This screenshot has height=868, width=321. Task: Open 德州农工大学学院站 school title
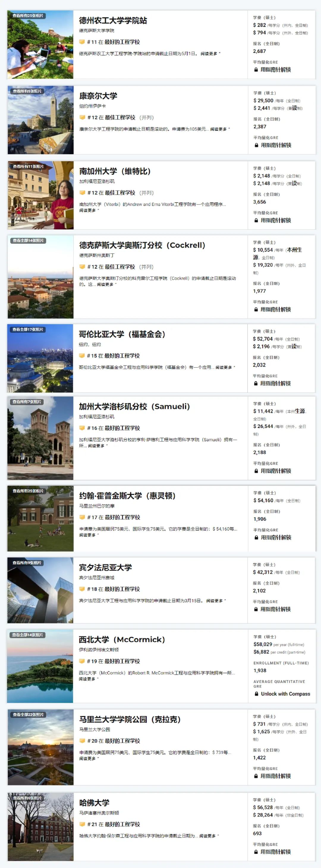point(113,21)
